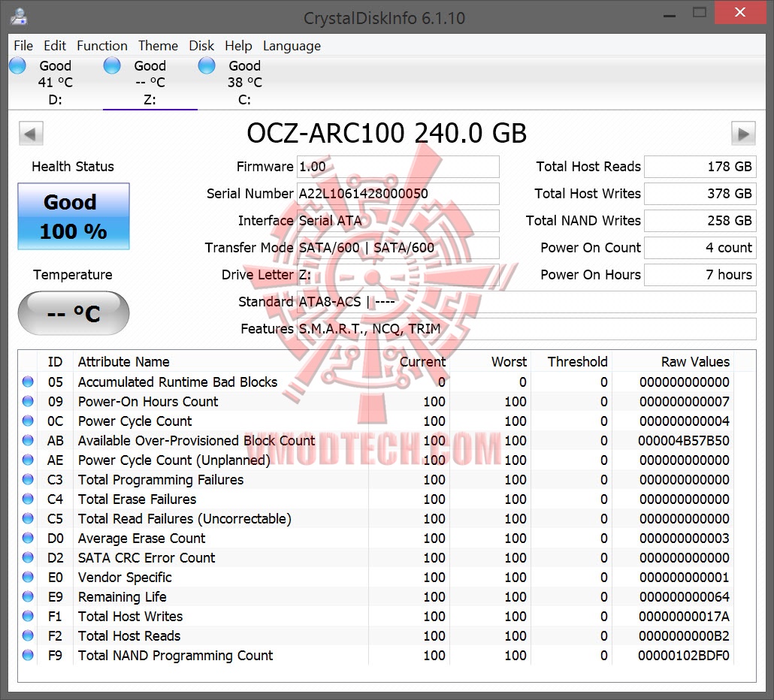Click status dot for Average Erase Count
774x700 pixels.
coord(28,538)
